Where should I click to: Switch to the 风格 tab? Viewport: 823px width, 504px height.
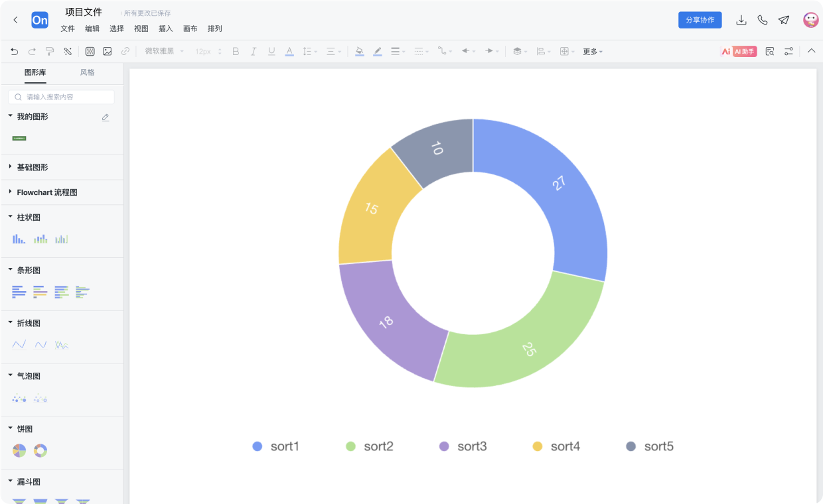click(x=87, y=72)
